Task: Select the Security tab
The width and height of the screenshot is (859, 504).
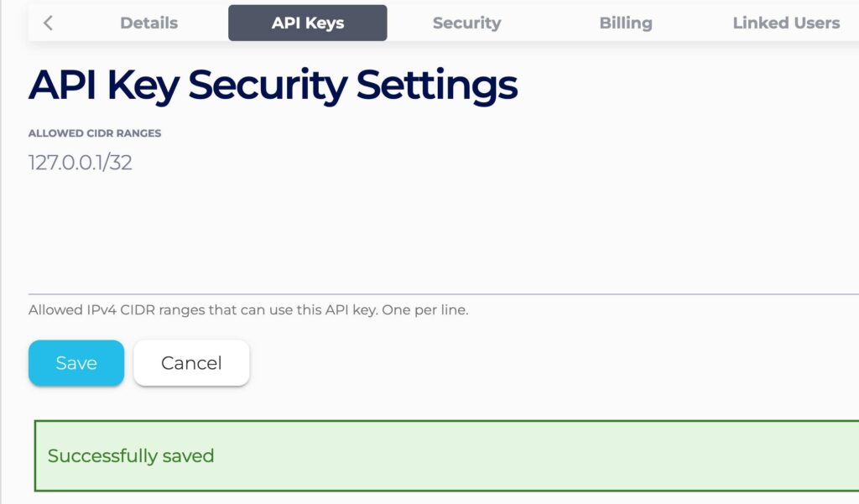Action: coord(466,23)
